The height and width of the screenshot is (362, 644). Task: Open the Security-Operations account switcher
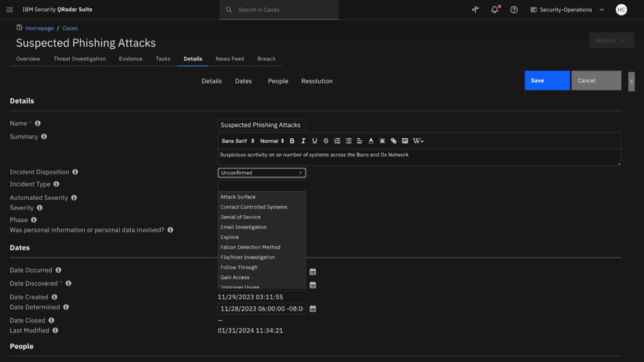[x=567, y=10]
